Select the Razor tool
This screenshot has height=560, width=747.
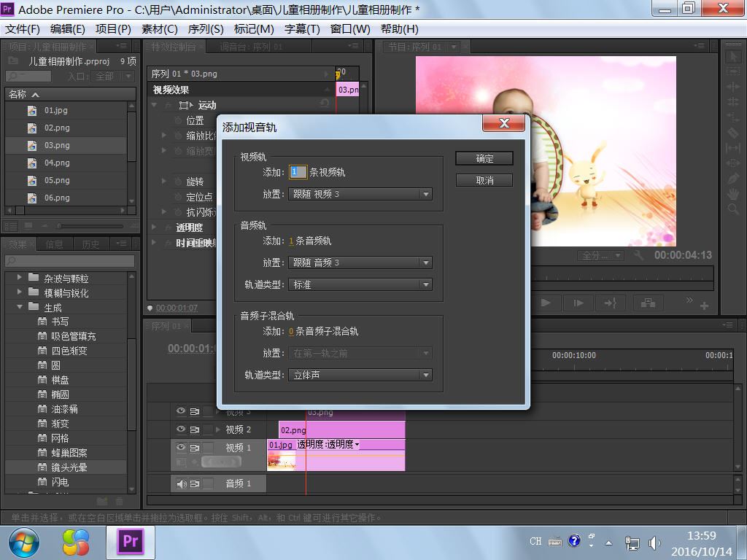tap(732, 133)
